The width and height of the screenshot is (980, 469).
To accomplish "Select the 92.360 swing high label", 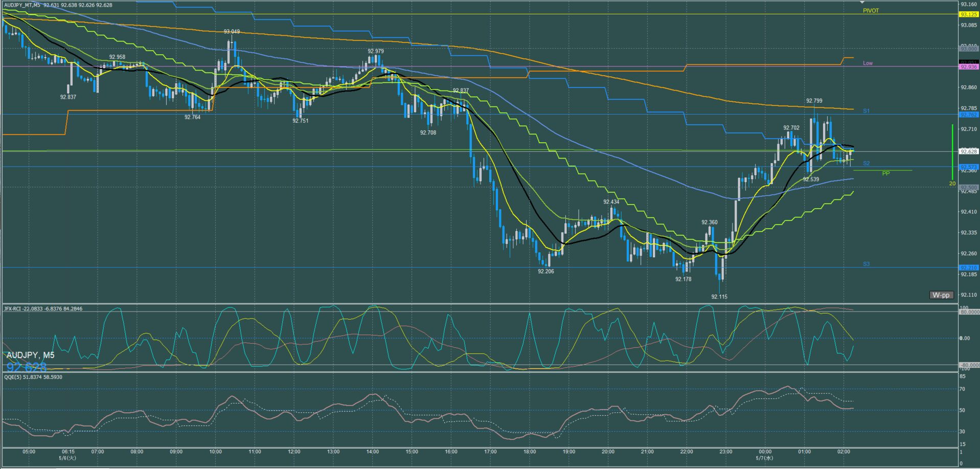I will [x=710, y=222].
